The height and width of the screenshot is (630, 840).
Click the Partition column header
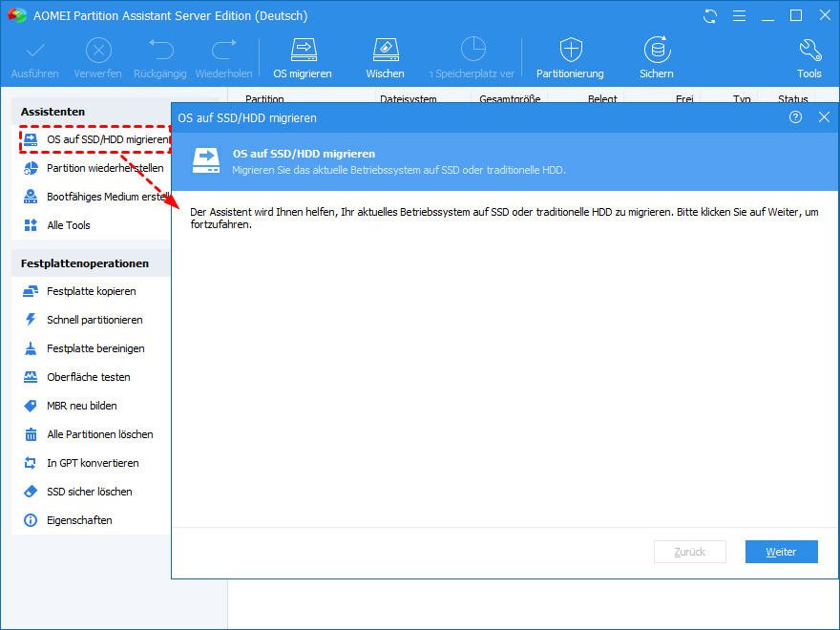coord(264,98)
